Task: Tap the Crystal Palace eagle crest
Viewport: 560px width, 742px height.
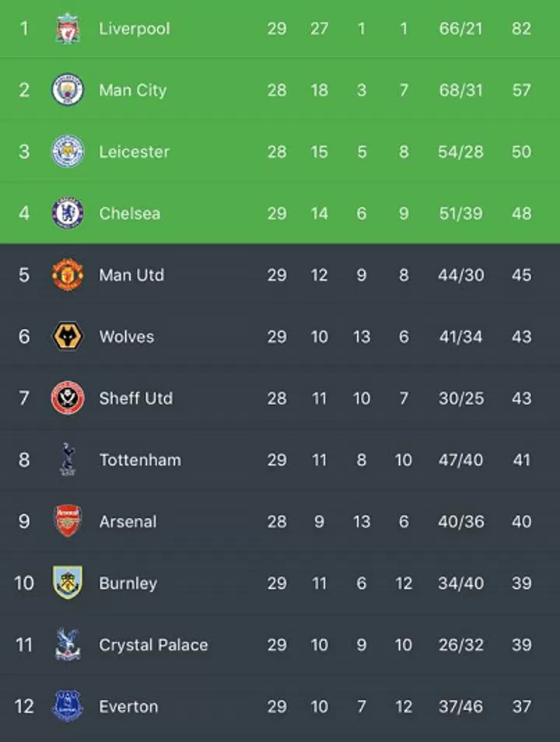Action: [x=68, y=644]
